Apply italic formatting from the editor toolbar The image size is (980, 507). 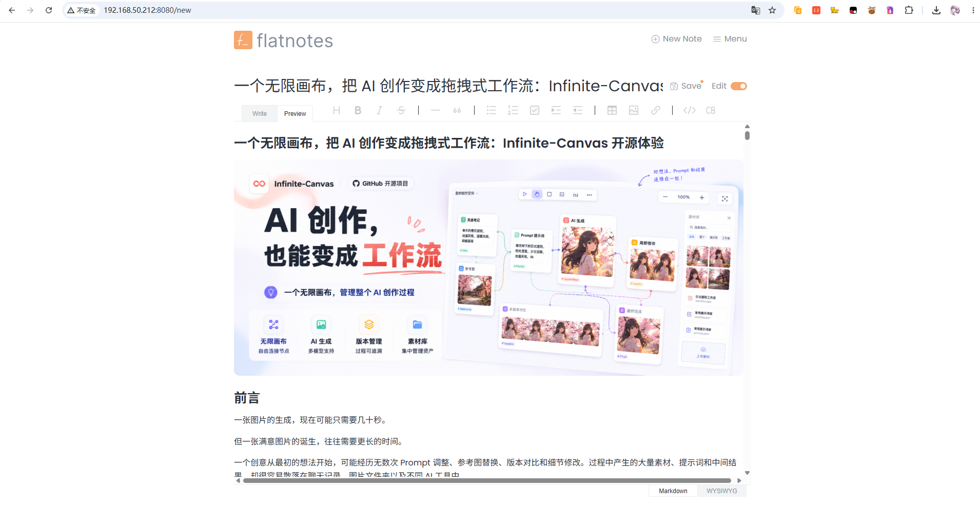pos(380,110)
